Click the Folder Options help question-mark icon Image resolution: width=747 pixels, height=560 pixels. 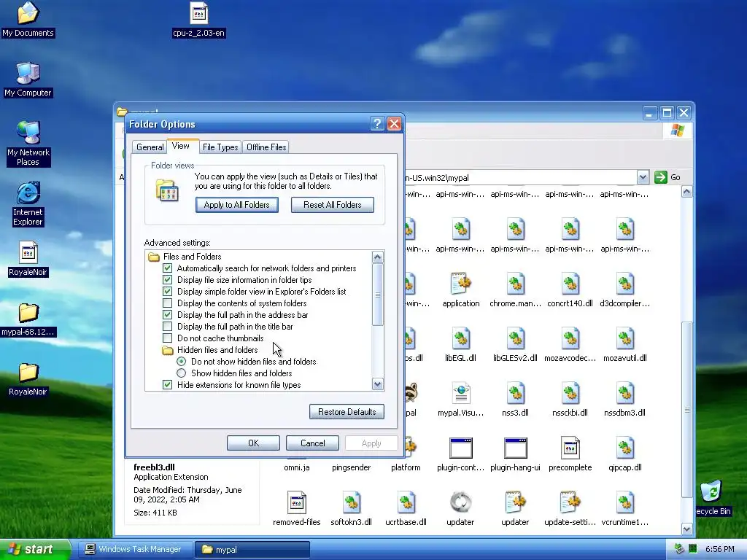pyautogui.click(x=377, y=124)
